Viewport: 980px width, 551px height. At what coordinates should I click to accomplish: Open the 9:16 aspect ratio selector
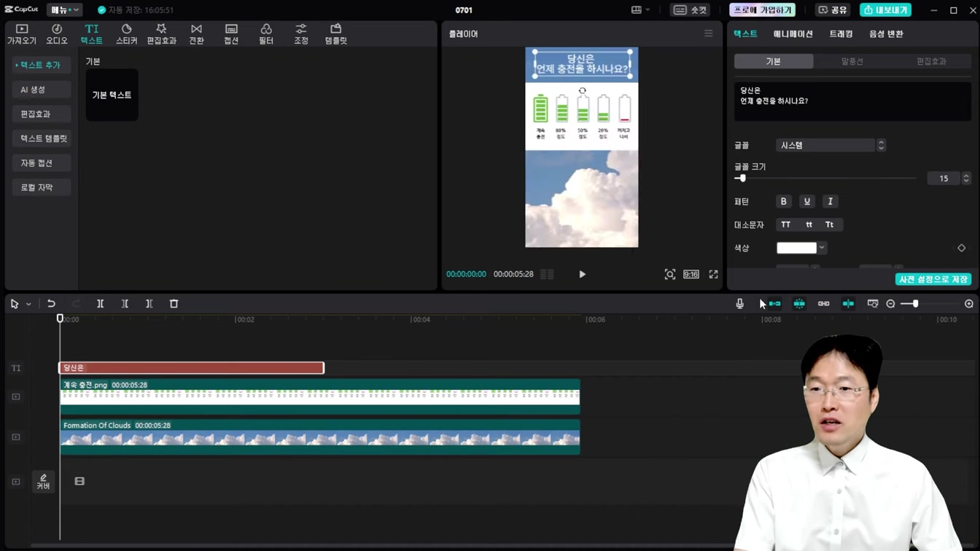691,275
